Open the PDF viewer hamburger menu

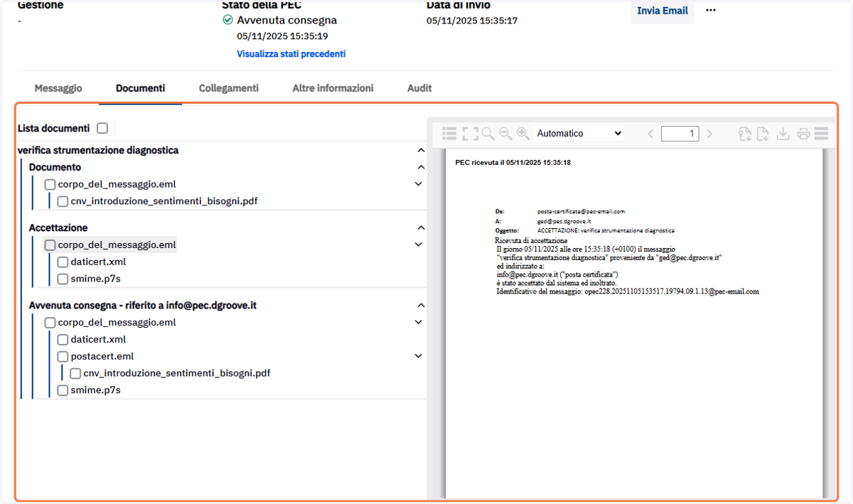click(x=821, y=134)
